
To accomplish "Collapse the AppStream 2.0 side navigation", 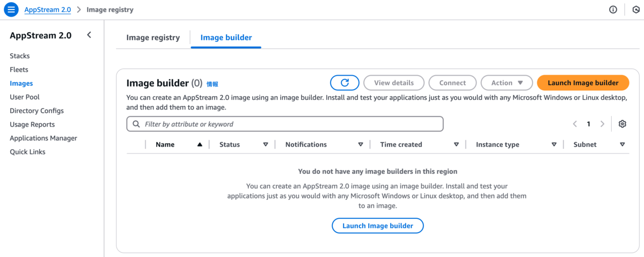I will (x=89, y=35).
